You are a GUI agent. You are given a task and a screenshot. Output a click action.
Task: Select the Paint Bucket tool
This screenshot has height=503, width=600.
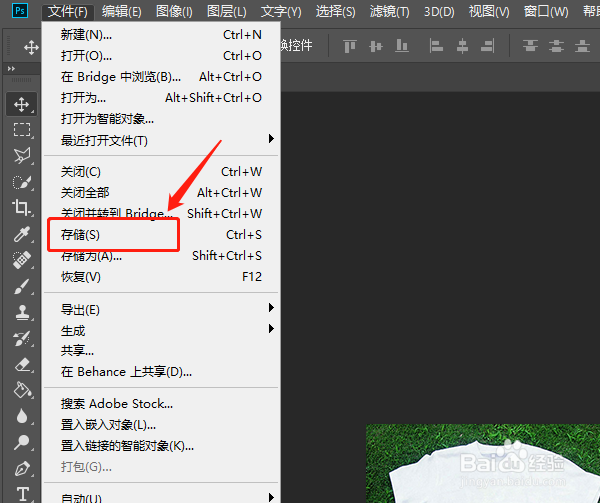(22, 390)
